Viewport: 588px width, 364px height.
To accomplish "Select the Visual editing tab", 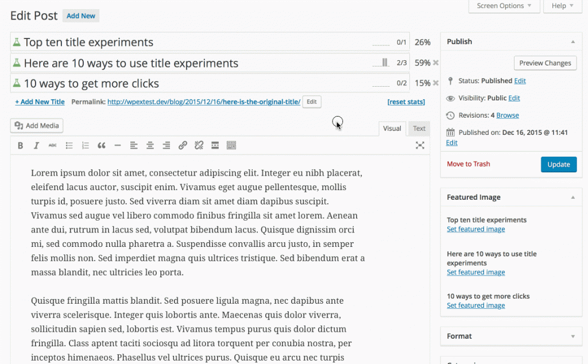I will [x=392, y=128].
